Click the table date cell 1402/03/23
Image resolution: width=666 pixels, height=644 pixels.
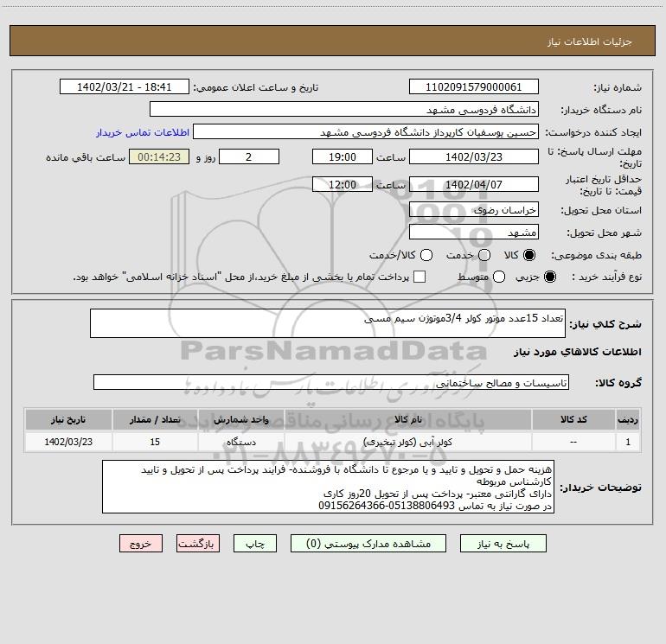tap(68, 443)
